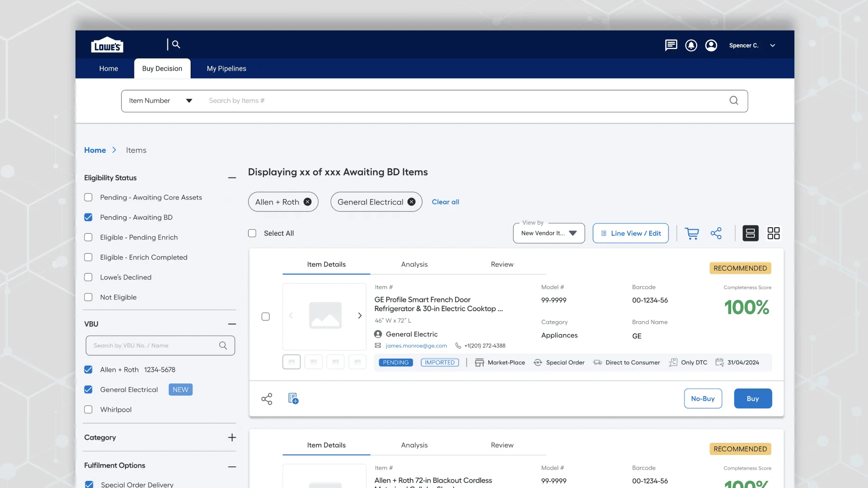868x488 pixels.
Task: Open Line View / Edit
Action: 631,233
